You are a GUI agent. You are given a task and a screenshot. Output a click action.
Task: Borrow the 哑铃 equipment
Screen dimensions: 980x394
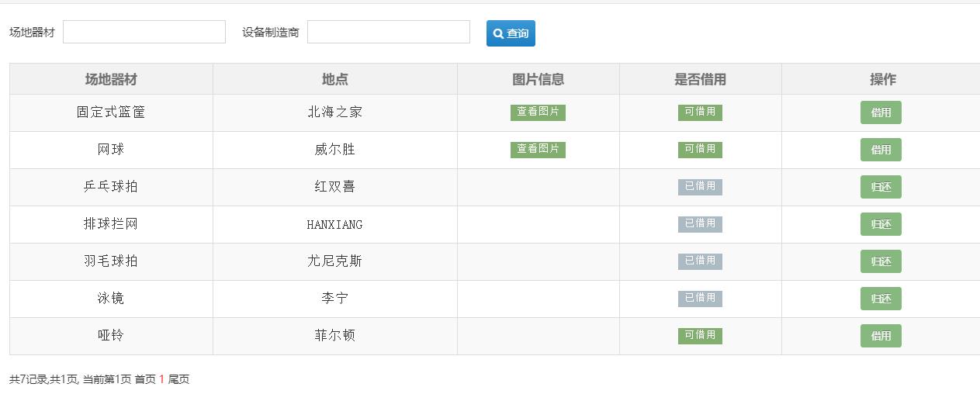[x=881, y=336]
